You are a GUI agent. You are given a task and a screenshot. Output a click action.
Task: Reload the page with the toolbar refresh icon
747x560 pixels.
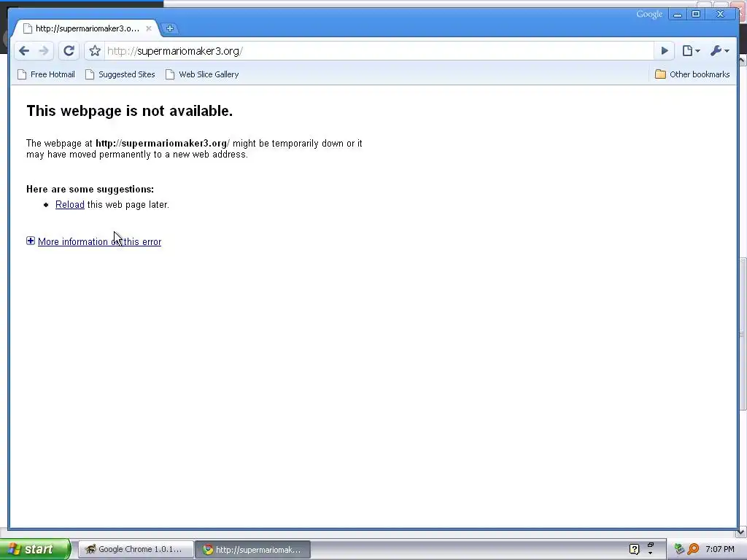pyautogui.click(x=69, y=51)
